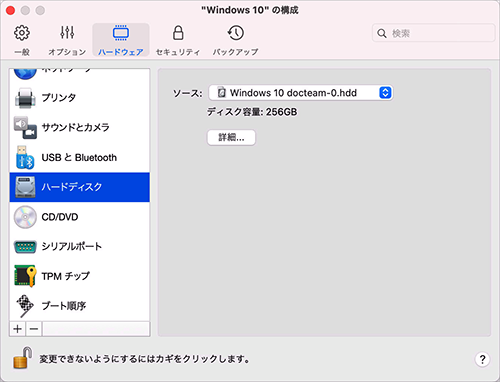Select the TPM チップ row label
This screenshot has height=382, width=500.
[x=66, y=276]
